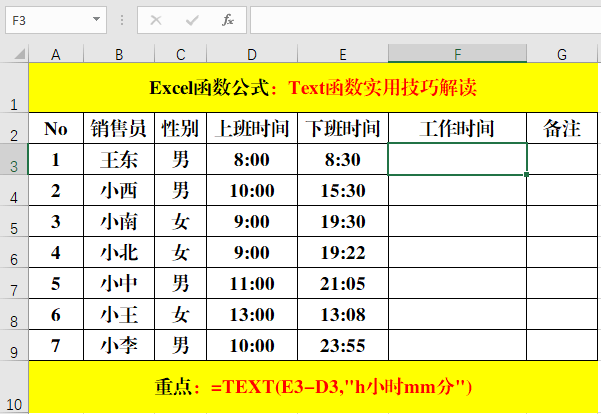
Task: Select row 3 header
Action: 14,159
